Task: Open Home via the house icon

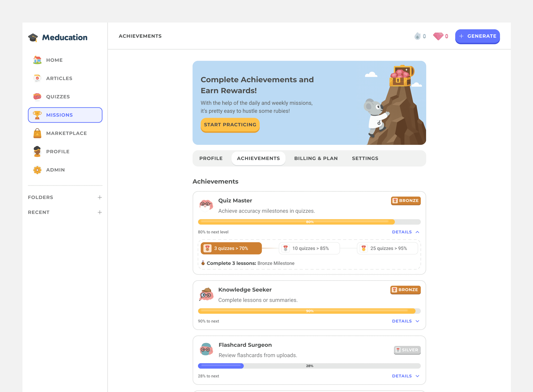Action: [37, 60]
